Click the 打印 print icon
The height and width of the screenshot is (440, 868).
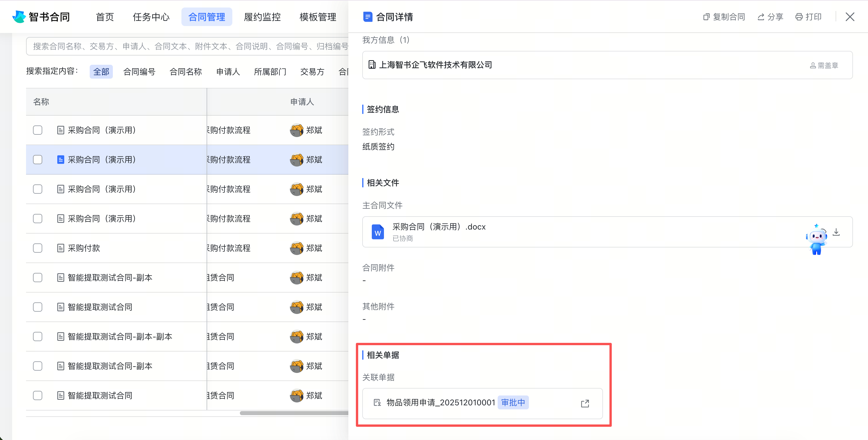click(x=799, y=16)
